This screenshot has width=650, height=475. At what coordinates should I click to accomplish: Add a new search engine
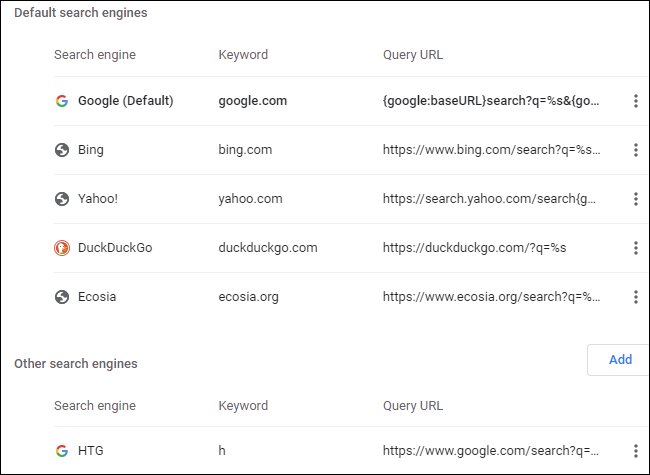click(619, 360)
